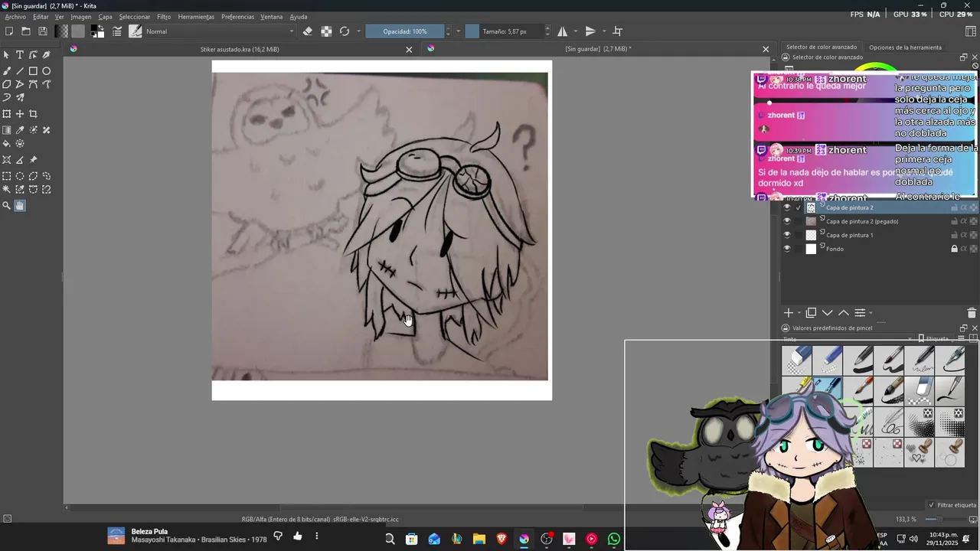Click the new document icon
Viewport: 980px width, 551px height.
click(9, 31)
